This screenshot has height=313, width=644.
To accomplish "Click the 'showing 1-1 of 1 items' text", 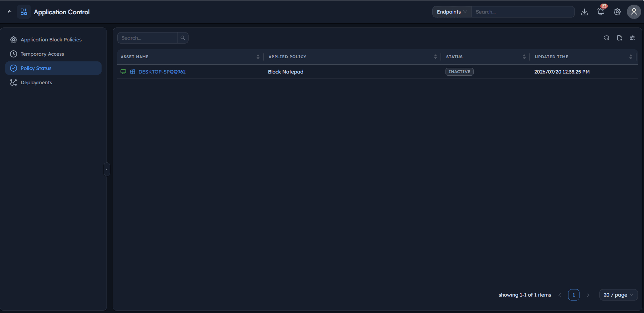I will pos(525,295).
